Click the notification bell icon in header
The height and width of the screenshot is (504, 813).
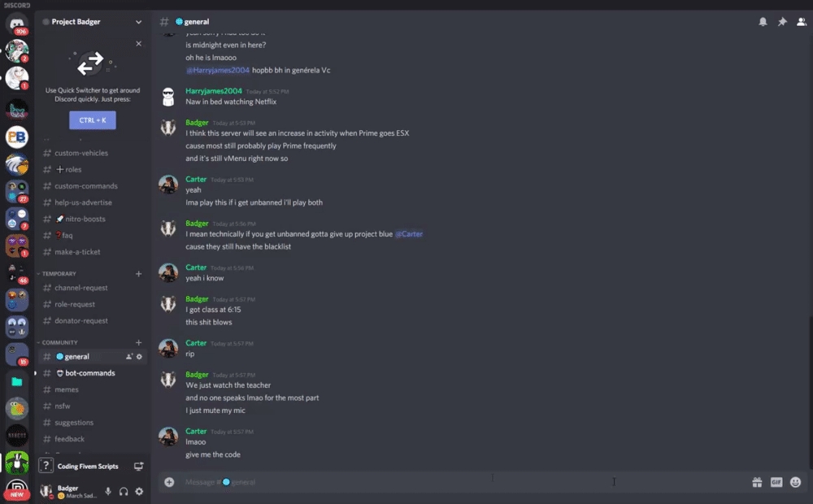pyautogui.click(x=763, y=22)
